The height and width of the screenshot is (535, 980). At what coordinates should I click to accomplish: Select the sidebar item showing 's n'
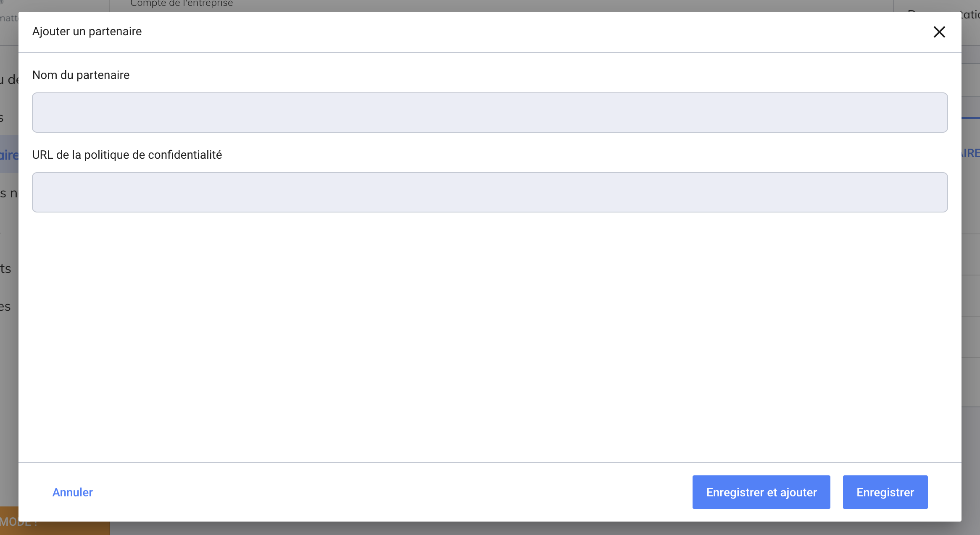(x=8, y=193)
